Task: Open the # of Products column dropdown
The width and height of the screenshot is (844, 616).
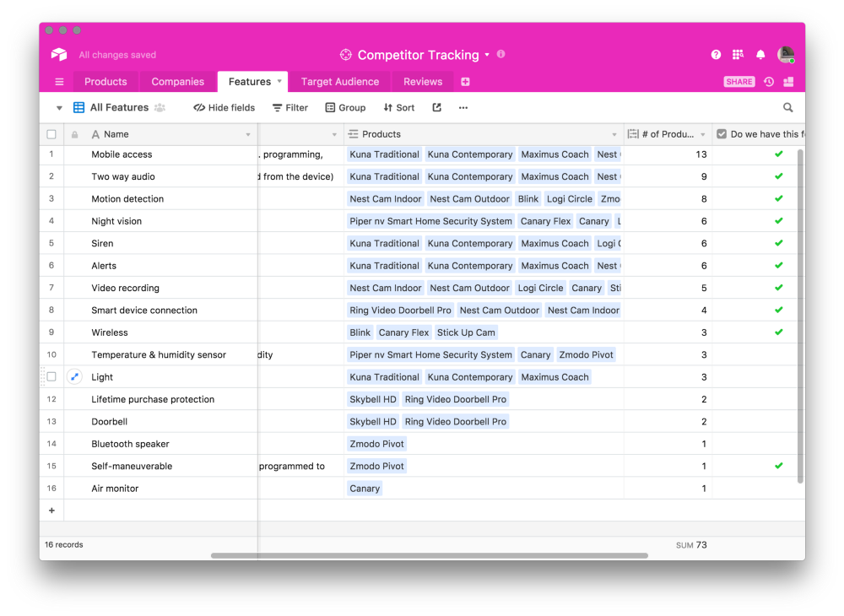Action: 703,134
